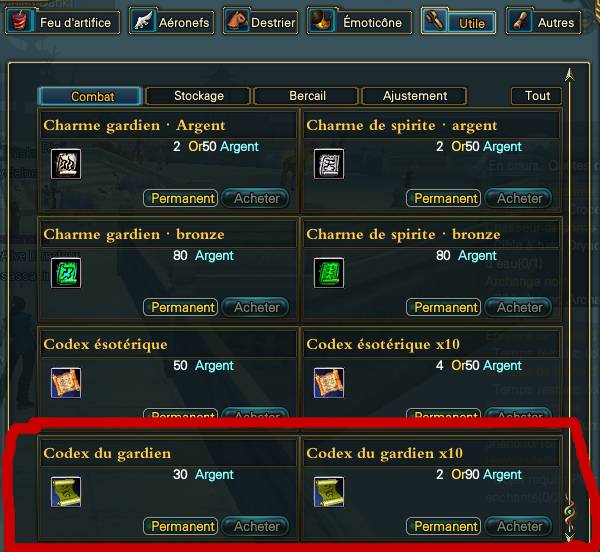This screenshot has height=552, width=600.
Task: Click the Charme gardien Argent item icon
Action: 66,164
